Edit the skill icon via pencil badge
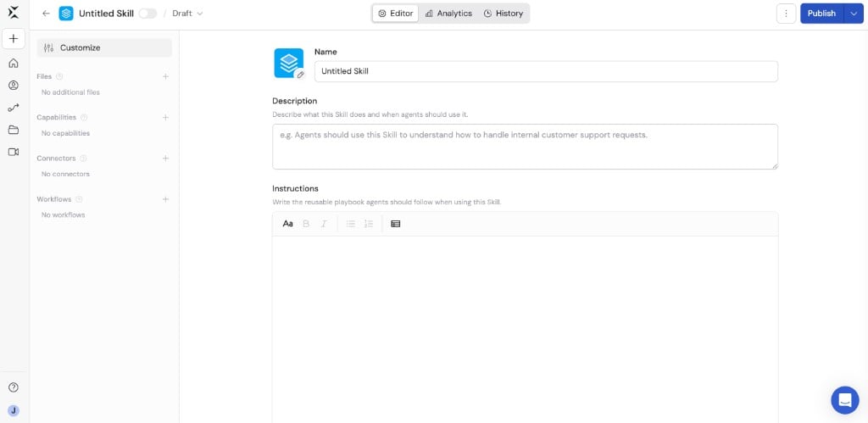Screen dimensions: 868x423 click(300, 75)
